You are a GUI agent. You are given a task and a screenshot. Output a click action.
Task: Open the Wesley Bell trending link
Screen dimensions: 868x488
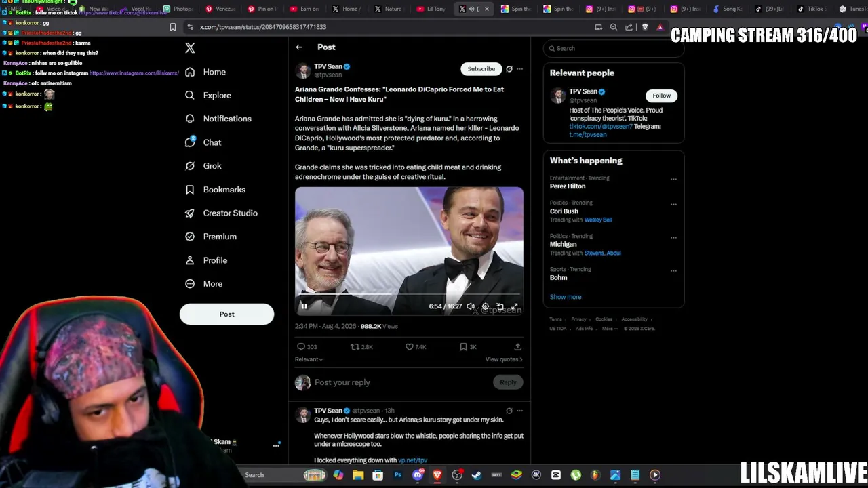coord(598,220)
